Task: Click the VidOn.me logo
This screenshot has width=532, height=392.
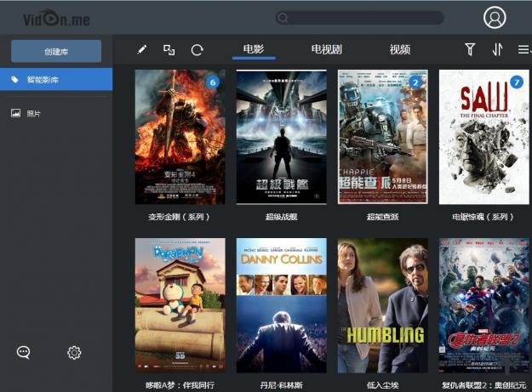Action: click(56, 18)
